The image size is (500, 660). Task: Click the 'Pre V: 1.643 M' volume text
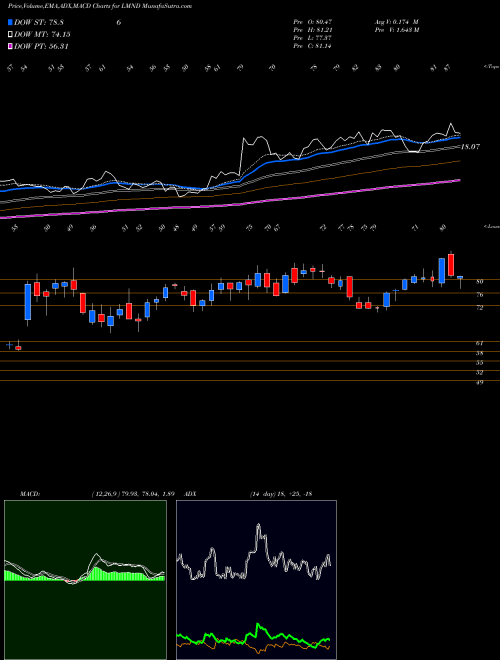coord(397,30)
